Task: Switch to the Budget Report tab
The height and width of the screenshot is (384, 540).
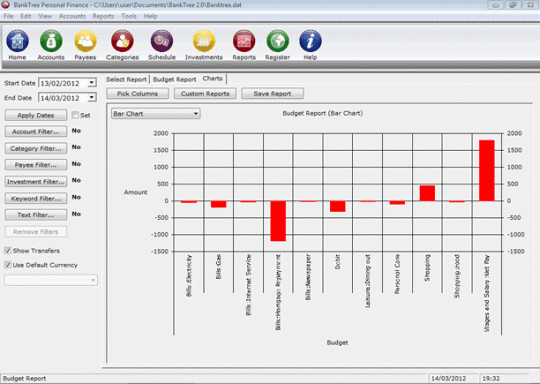Action: [175, 79]
